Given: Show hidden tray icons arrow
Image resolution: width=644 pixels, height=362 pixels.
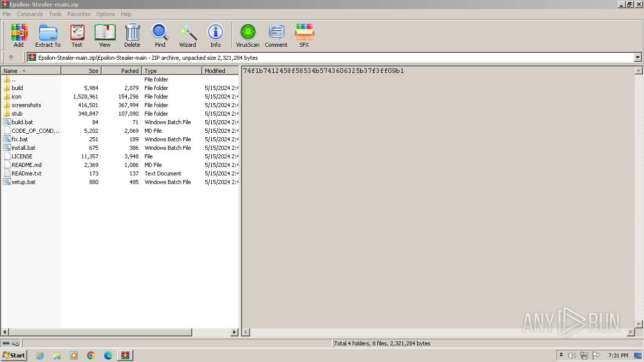Looking at the screenshot, I should click(x=561, y=355).
